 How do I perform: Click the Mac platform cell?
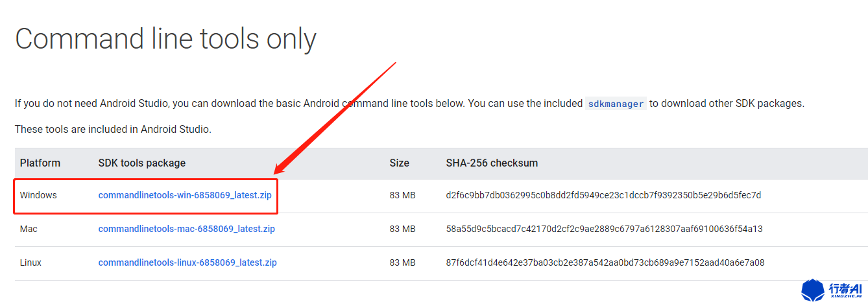[30, 229]
